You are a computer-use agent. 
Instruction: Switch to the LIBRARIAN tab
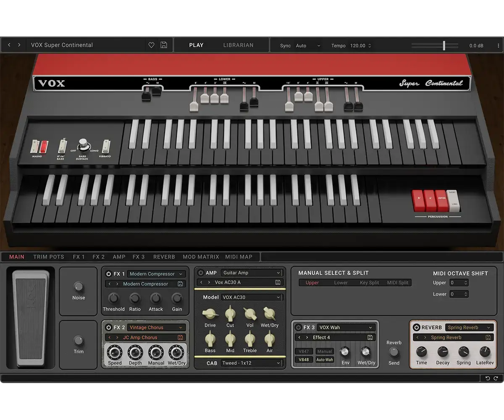238,45
